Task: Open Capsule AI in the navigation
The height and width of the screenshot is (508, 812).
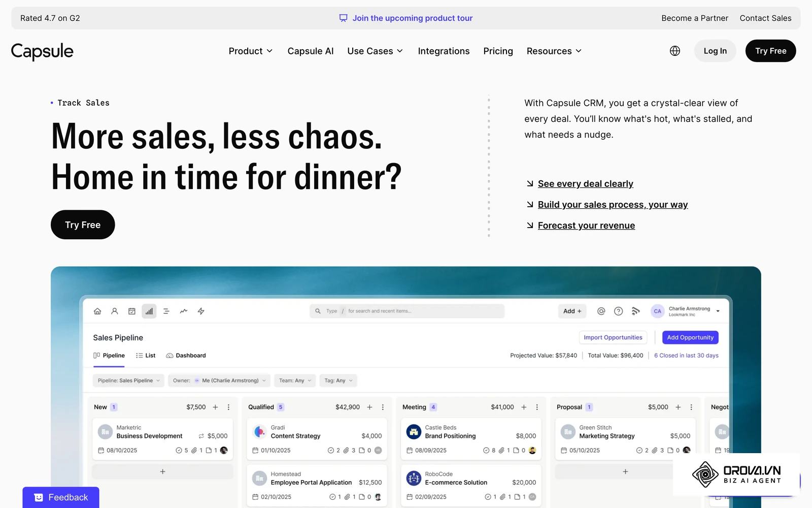Action: click(311, 51)
